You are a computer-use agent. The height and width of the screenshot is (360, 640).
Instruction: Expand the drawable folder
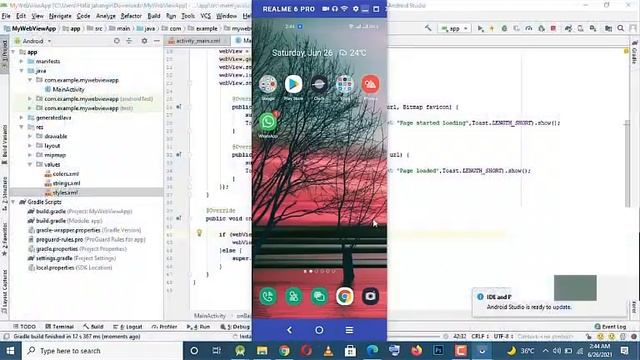click(x=30, y=136)
